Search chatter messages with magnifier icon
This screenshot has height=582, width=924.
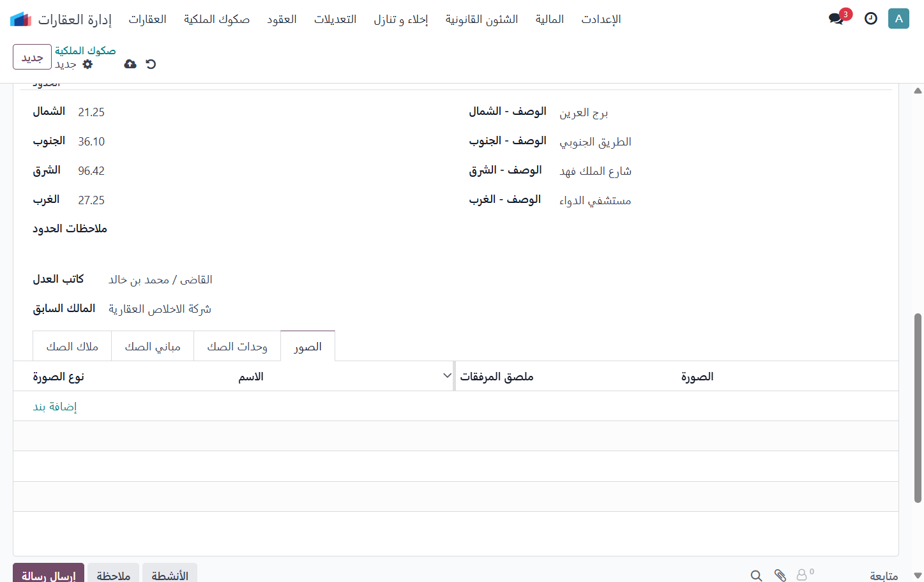click(x=756, y=576)
